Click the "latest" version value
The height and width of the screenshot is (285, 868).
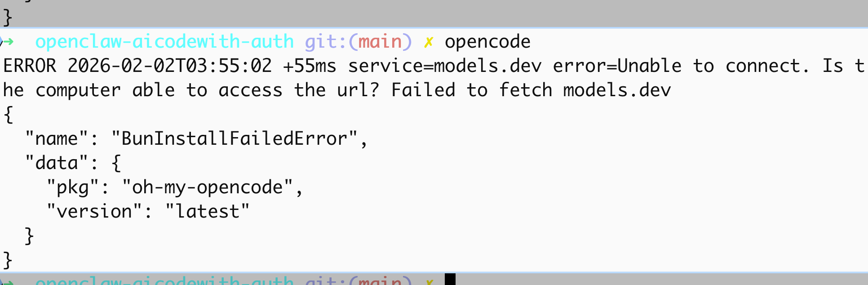(x=208, y=212)
